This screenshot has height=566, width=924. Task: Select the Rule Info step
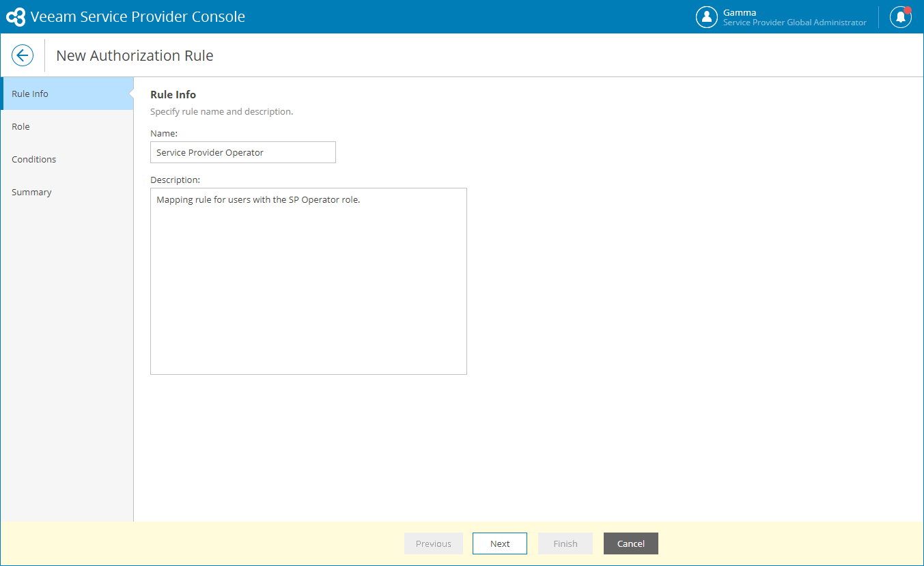(67, 94)
